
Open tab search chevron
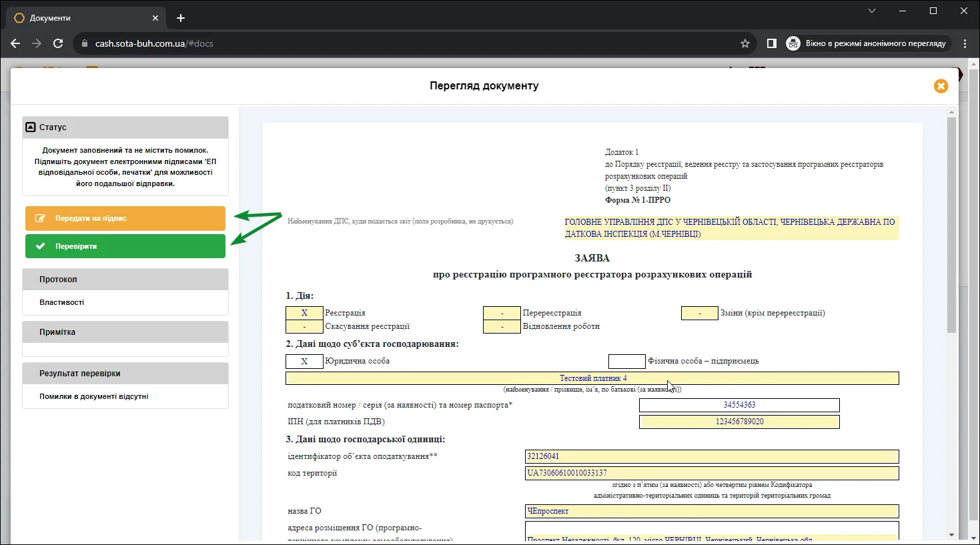(871, 11)
